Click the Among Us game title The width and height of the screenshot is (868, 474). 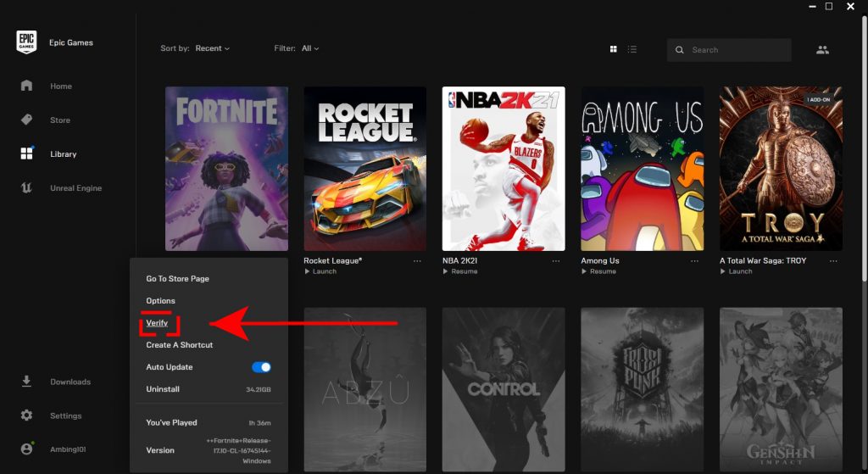point(600,260)
